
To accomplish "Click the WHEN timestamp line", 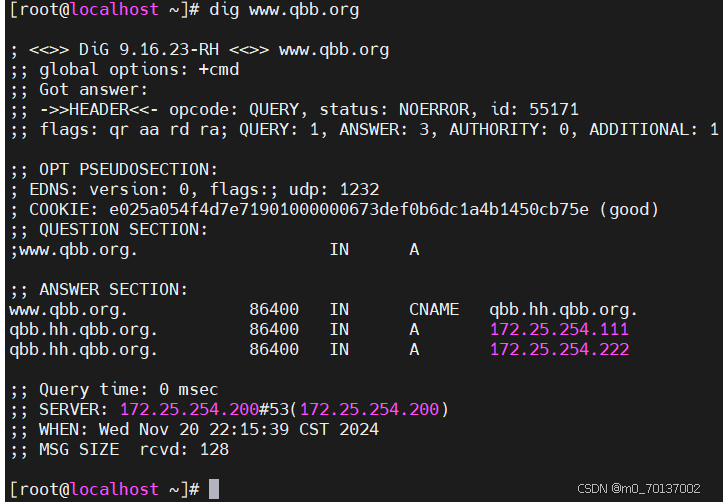I will point(194,430).
